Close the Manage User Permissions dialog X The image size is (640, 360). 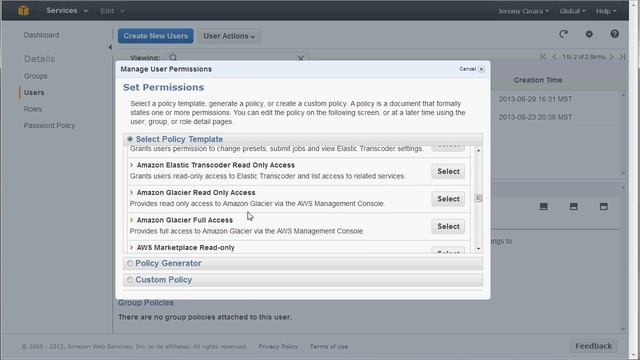click(482, 69)
